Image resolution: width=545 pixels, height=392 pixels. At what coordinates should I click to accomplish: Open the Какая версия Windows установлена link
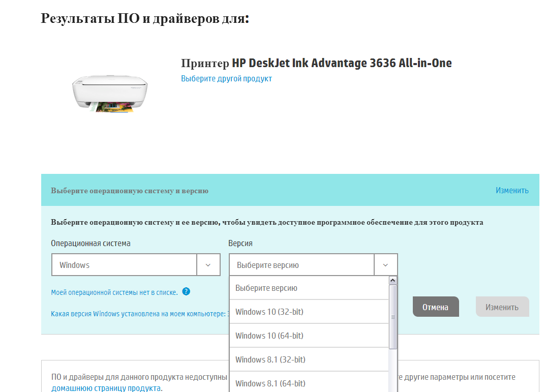140,314
